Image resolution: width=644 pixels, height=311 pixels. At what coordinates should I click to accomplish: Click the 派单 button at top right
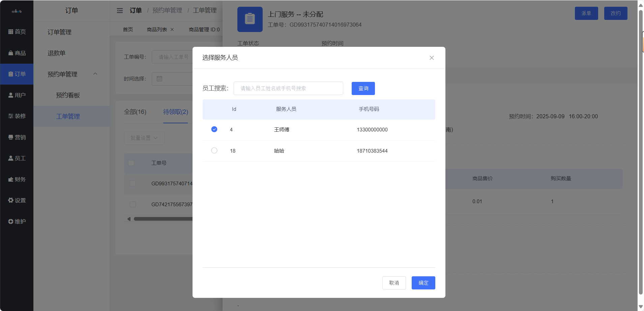tap(586, 13)
